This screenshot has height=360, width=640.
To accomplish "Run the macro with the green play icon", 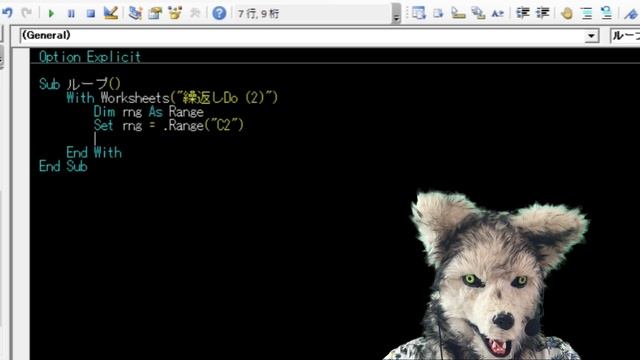I will coord(51,13).
